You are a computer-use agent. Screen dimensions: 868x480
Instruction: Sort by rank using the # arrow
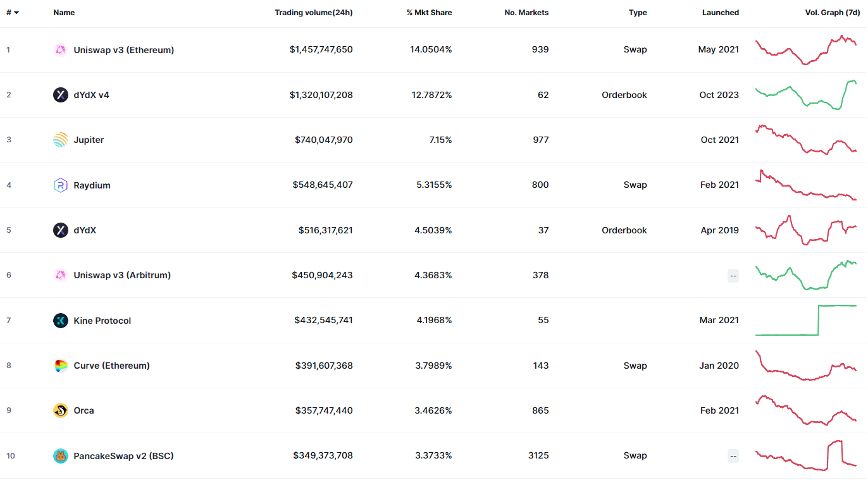click(13, 13)
